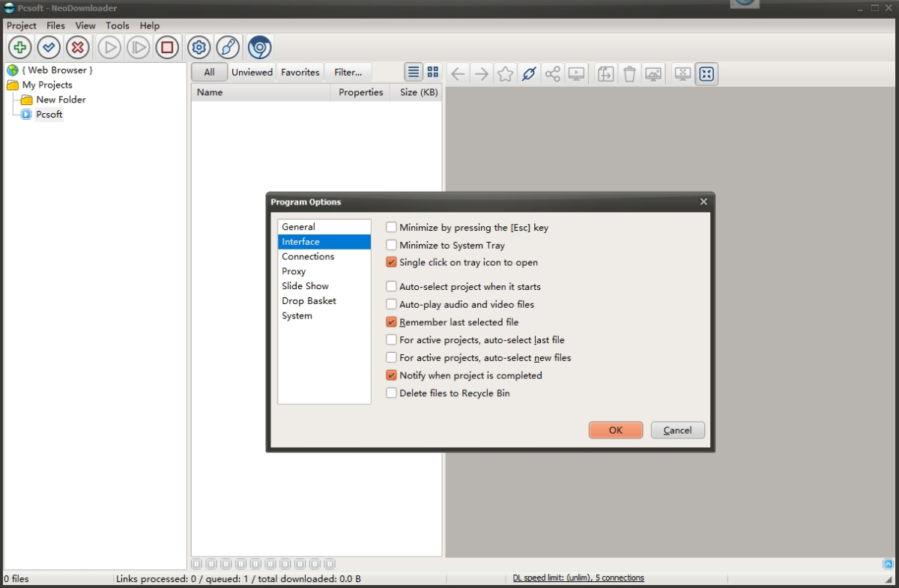Select the Proxy settings category
This screenshot has height=588, width=899.
(x=295, y=271)
